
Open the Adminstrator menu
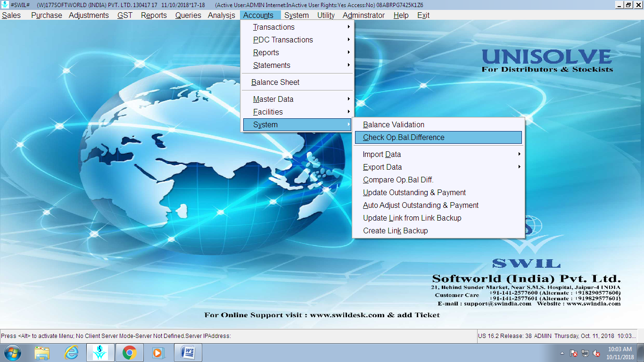click(363, 15)
